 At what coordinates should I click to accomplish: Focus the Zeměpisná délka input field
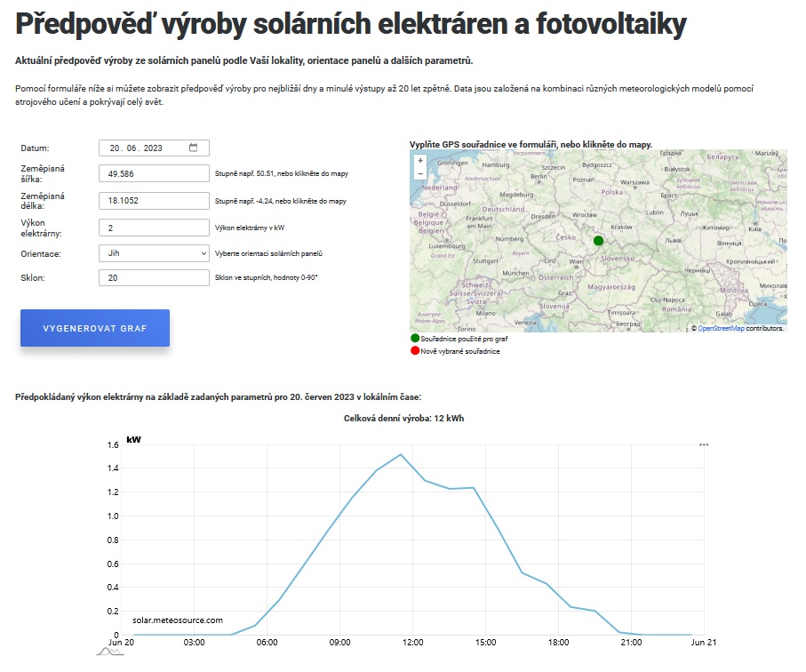pos(155,201)
